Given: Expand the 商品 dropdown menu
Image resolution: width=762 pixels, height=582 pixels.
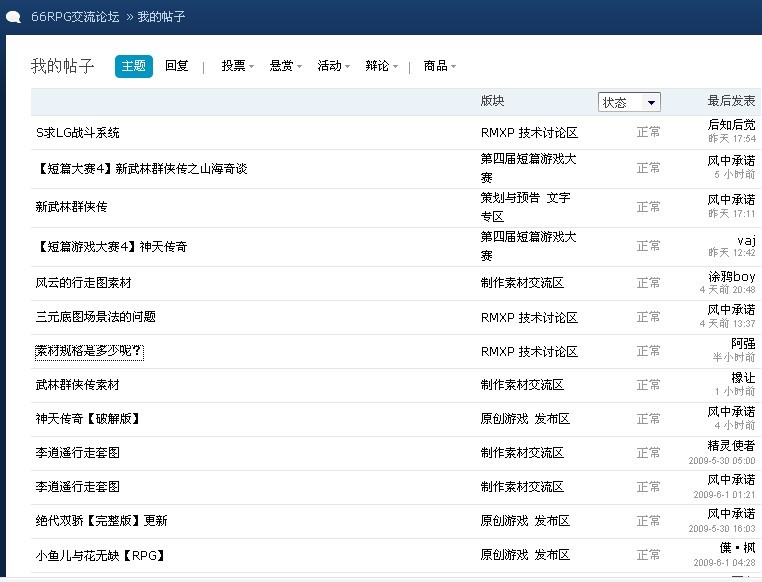Looking at the screenshot, I should (x=440, y=66).
